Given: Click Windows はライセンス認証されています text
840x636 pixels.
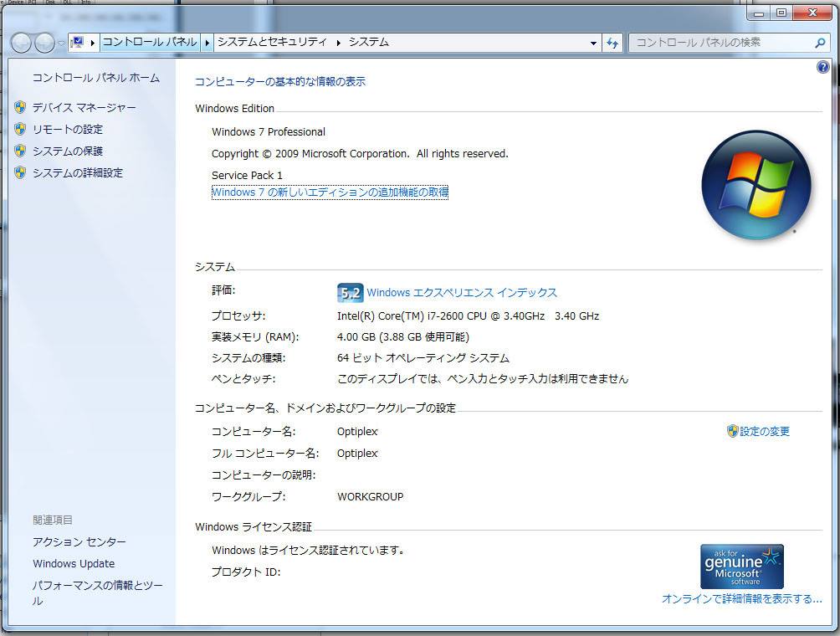Looking at the screenshot, I should (308, 551).
